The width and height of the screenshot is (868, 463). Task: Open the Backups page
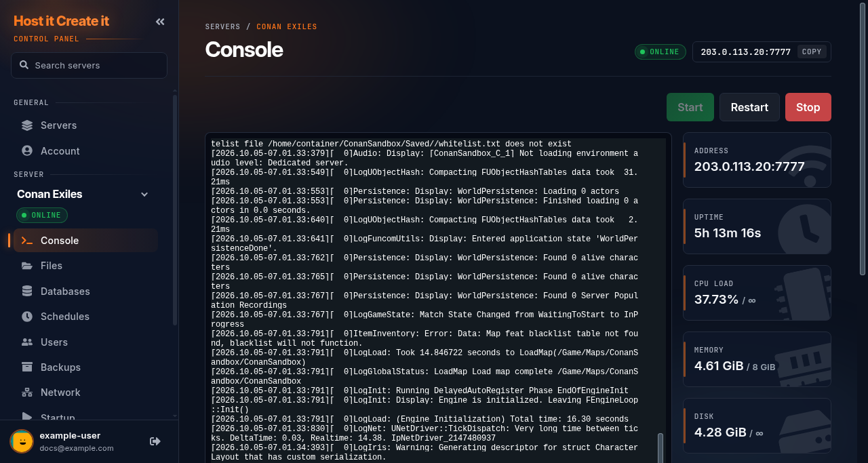click(85, 367)
